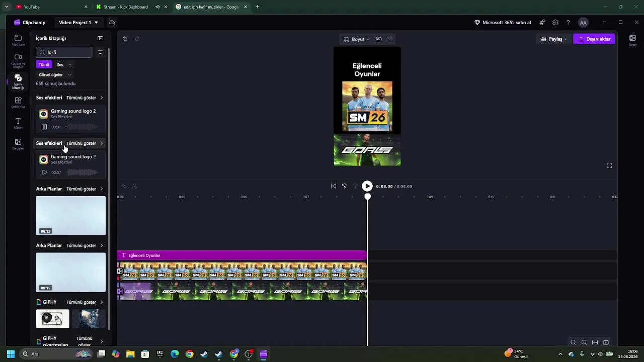Open the Windows Start menu

[11, 354]
